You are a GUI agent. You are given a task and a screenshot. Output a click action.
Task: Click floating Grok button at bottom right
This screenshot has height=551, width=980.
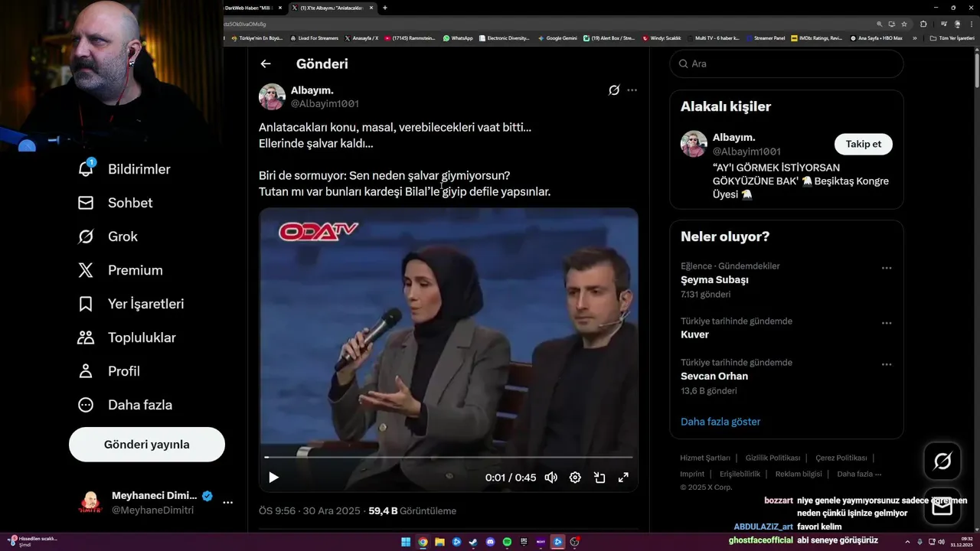[x=942, y=461]
